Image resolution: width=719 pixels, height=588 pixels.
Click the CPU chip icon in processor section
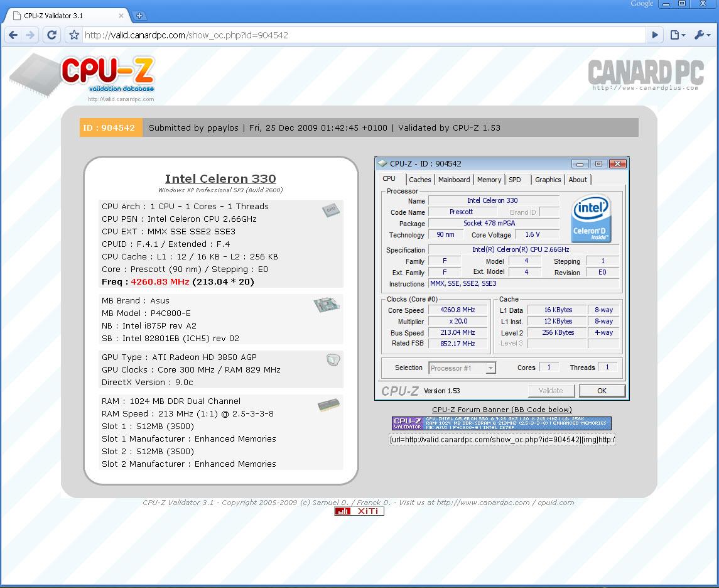pyautogui.click(x=330, y=210)
